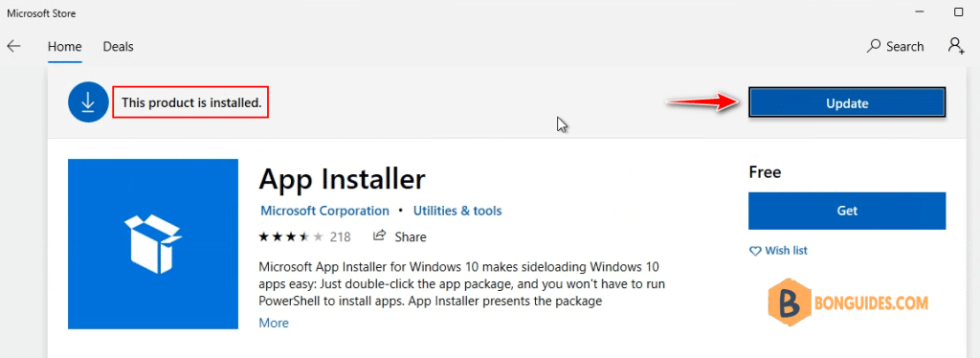Click the App Installer box logo tile

point(153,244)
